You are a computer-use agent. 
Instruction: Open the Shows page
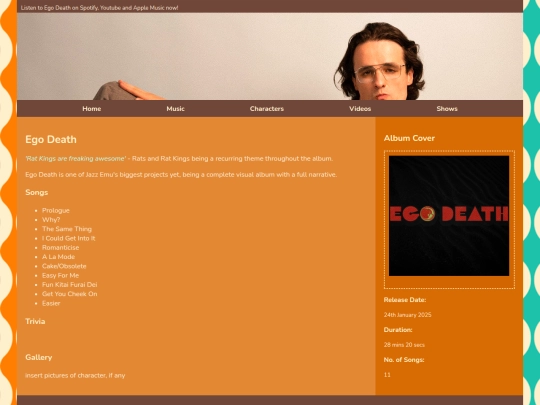(447, 109)
